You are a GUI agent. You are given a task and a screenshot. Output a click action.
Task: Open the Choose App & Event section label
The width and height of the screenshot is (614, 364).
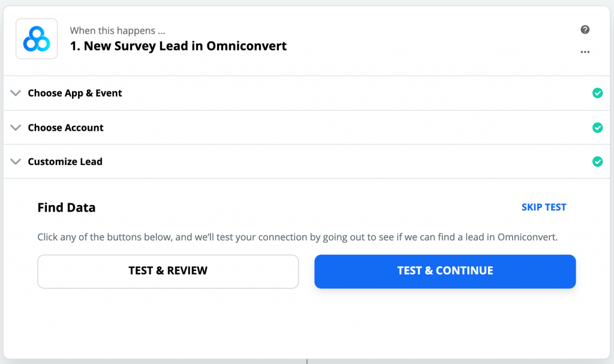coord(75,93)
